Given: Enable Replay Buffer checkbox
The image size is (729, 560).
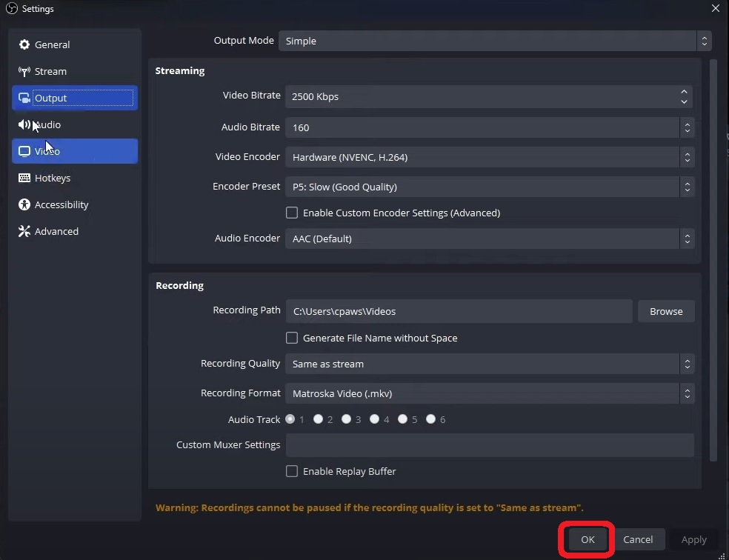Looking at the screenshot, I should [292, 471].
